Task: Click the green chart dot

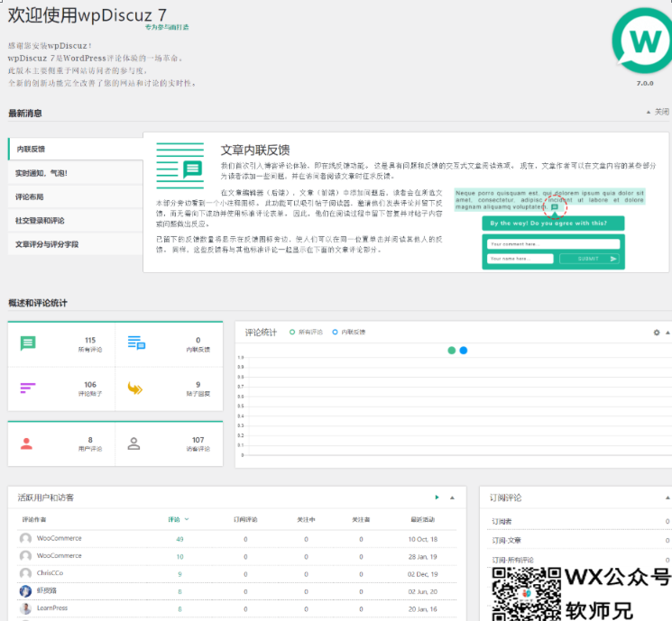Action: click(x=451, y=351)
